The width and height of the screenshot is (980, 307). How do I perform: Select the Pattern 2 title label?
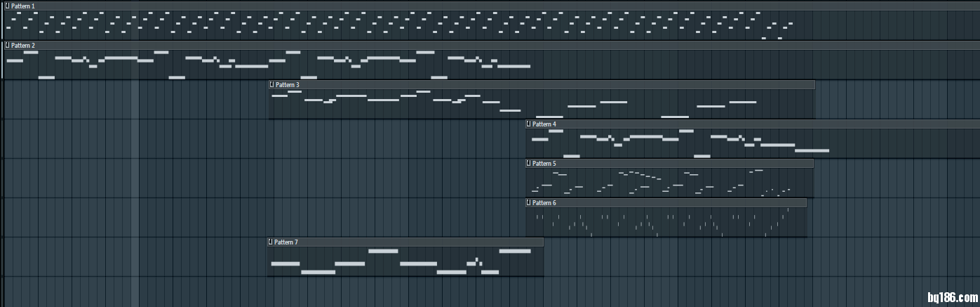[x=23, y=45]
